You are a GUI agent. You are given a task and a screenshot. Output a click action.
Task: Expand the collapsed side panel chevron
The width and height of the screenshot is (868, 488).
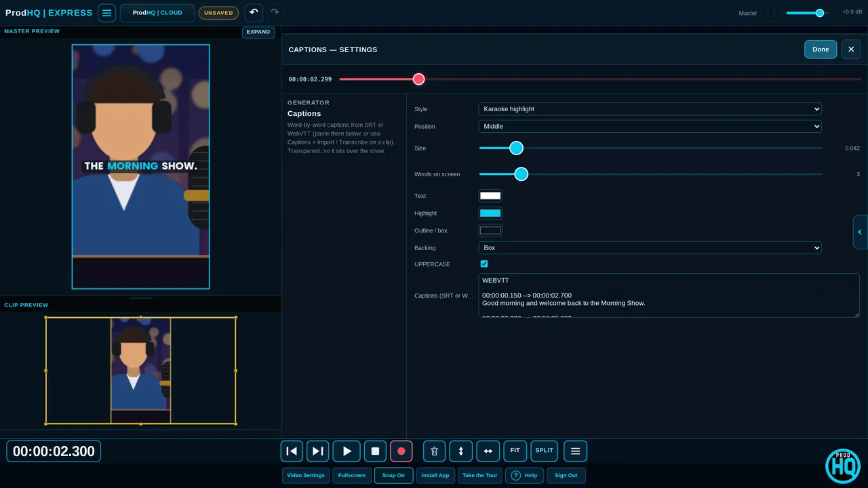click(x=860, y=232)
